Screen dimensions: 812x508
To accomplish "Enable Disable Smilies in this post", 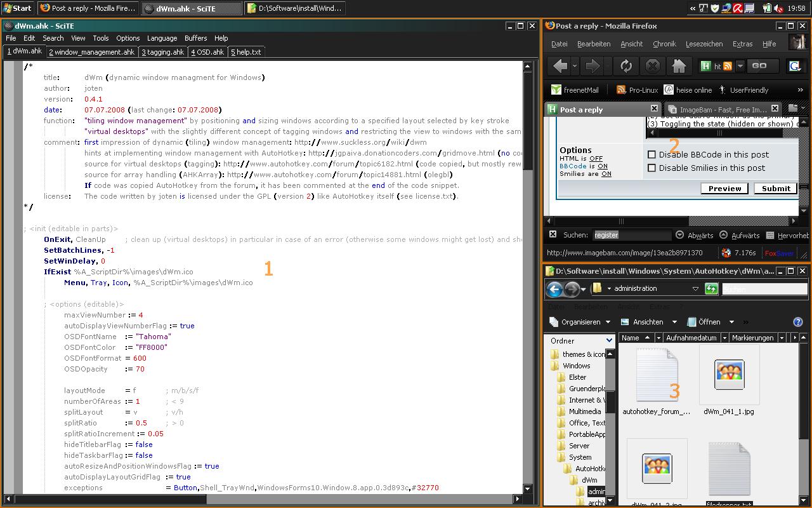I will tap(652, 168).
